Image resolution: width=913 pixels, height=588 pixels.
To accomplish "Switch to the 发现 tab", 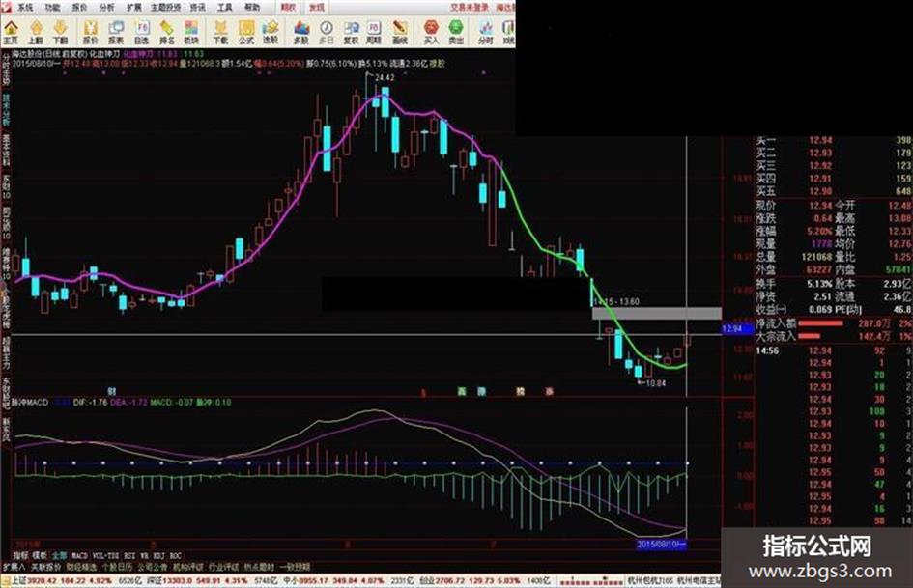I will [317, 8].
